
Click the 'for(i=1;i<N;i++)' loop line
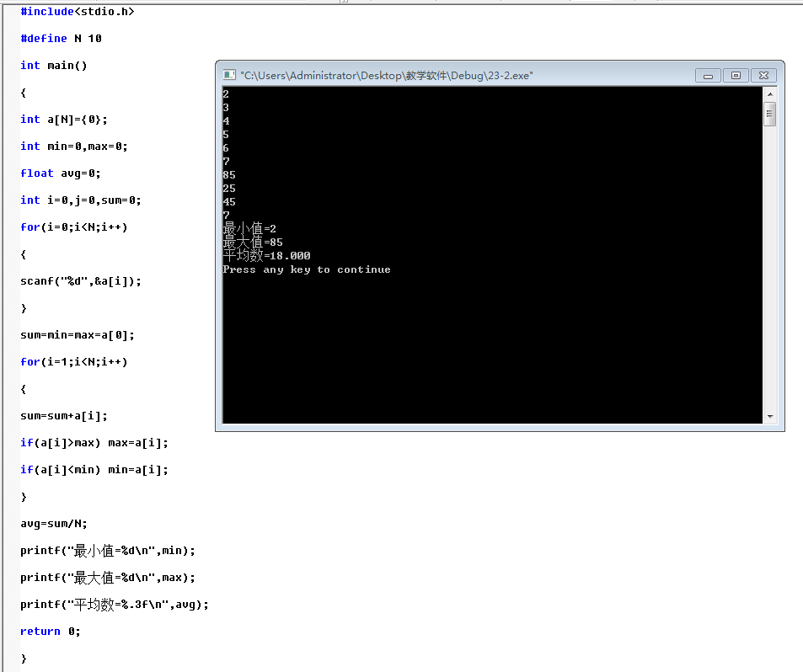(74, 362)
